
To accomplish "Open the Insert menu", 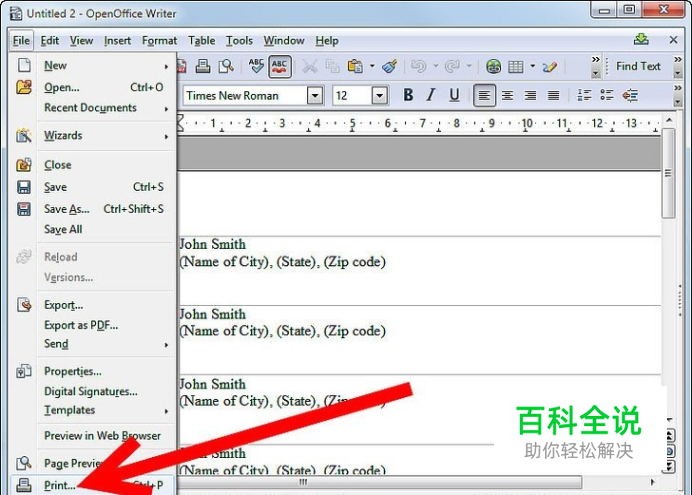I will click(x=117, y=41).
